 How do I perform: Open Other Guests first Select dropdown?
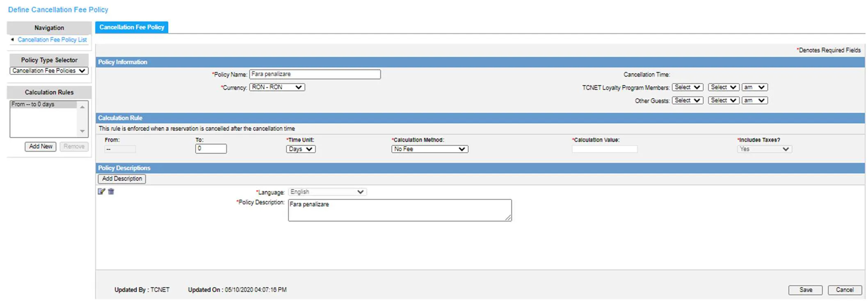tap(688, 100)
